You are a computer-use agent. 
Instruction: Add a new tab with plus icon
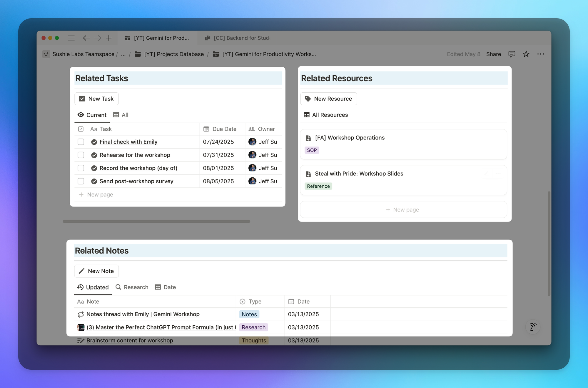pyautogui.click(x=109, y=38)
